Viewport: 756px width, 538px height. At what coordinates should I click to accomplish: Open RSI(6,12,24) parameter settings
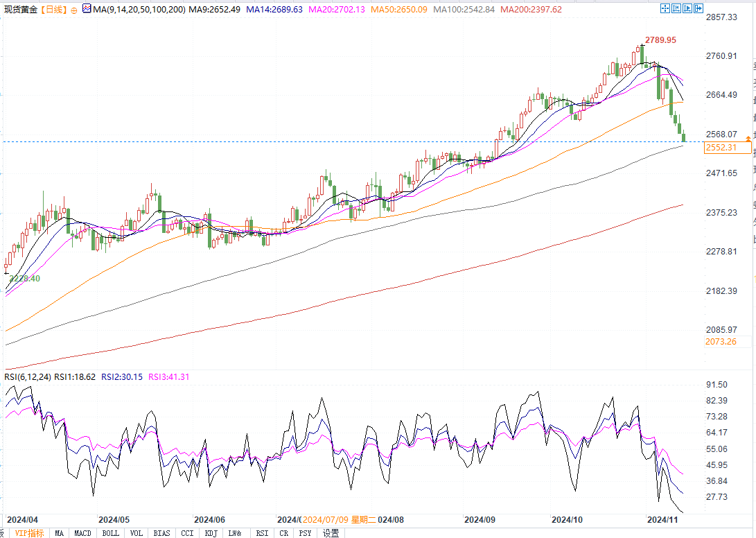(27, 377)
